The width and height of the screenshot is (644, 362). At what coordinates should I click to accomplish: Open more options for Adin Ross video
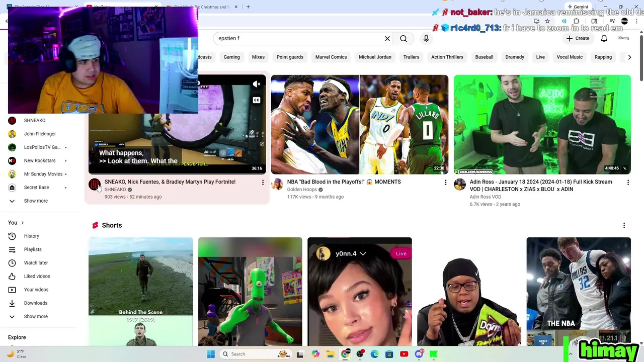coord(628,183)
